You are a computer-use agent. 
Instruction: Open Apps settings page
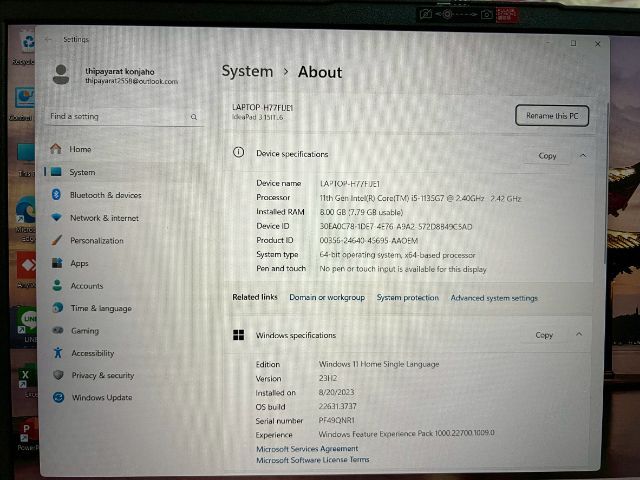click(x=79, y=263)
